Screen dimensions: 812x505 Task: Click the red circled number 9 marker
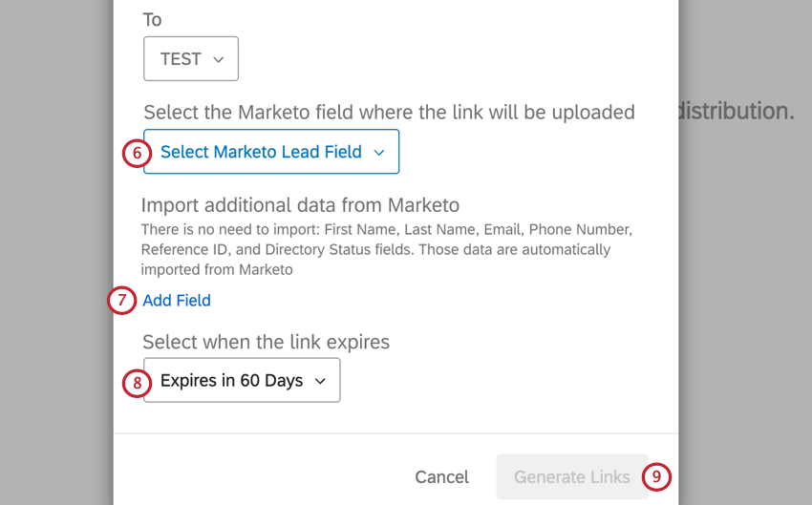coord(656,476)
